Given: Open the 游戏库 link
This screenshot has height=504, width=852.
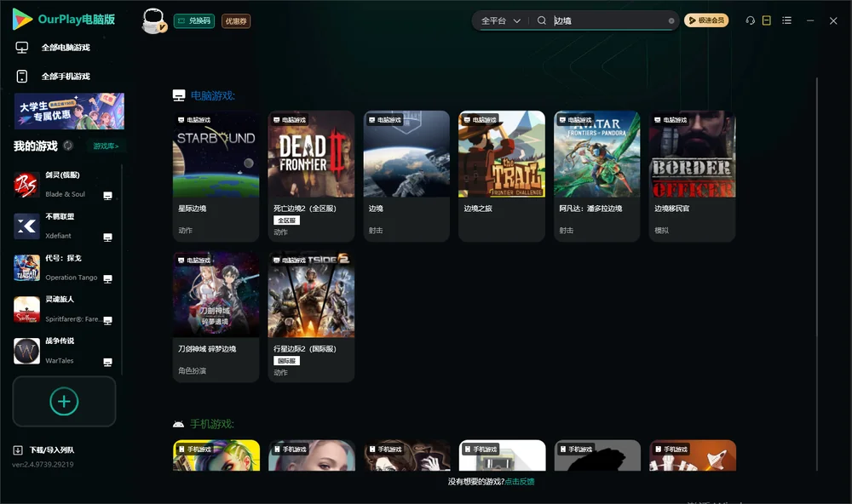Looking at the screenshot, I should pos(106,146).
